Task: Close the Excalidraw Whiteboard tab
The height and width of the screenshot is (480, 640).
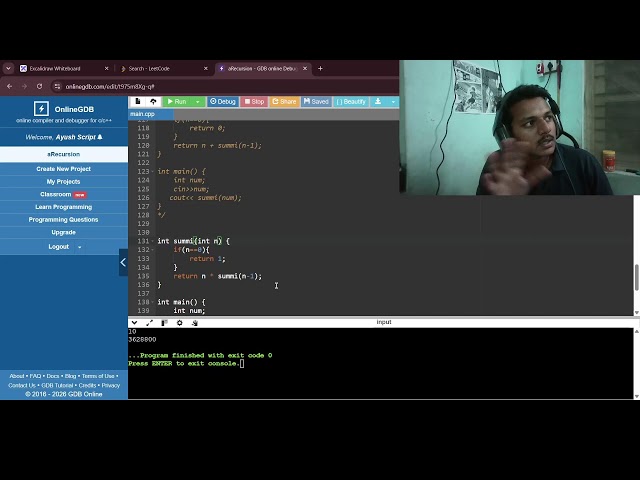Action: (107, 69)
